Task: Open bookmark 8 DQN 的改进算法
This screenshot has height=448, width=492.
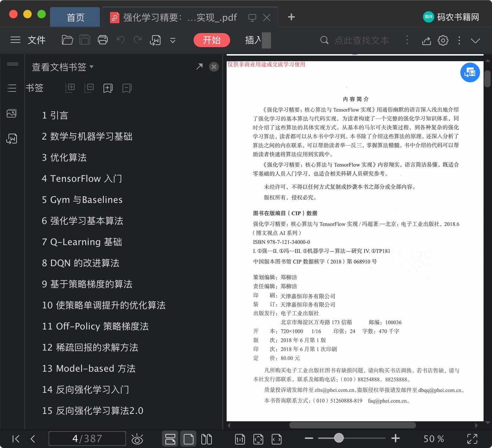Action: click(x=81, y=263)
